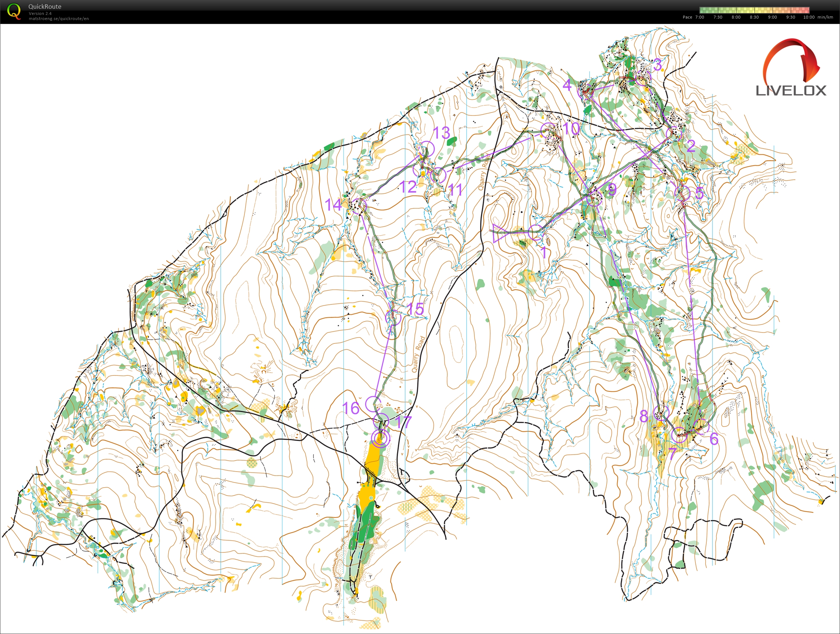Viewport: 840px width, 634px height.
Task: Select control circle 8
Action: 661,412
